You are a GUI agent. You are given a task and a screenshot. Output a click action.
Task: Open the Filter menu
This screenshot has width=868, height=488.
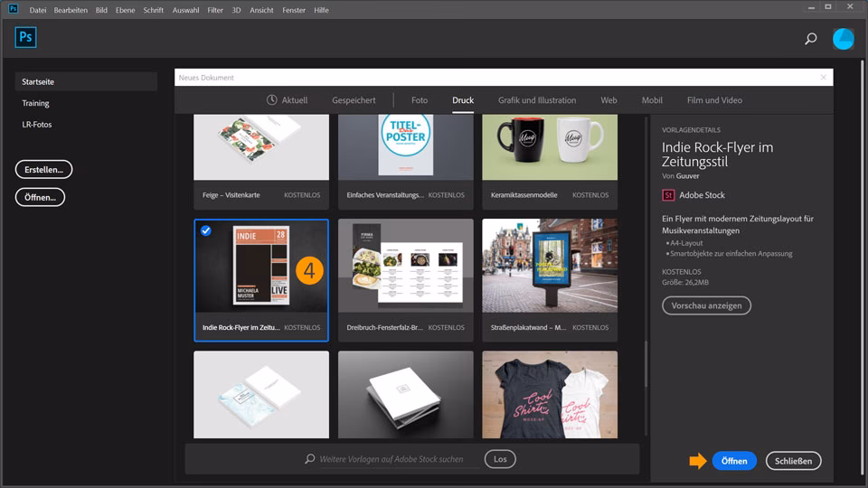(x=215, y=10)
